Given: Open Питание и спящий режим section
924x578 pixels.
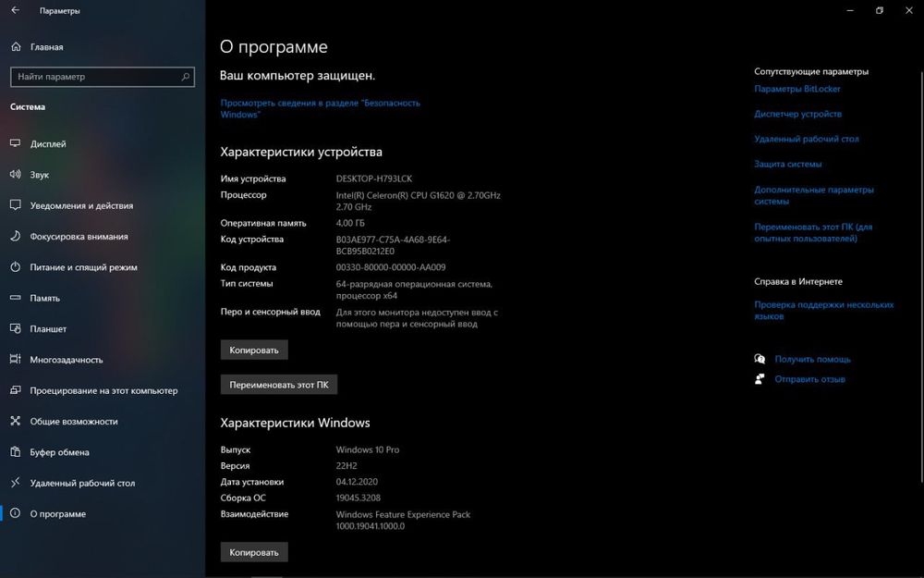Looking at the screenshot, I should tap(103, 267).
